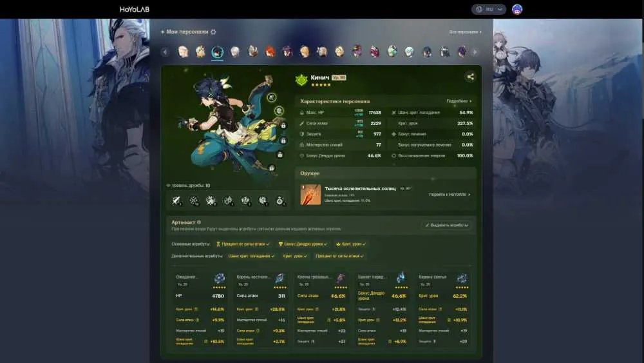Open the second talent icon with level 10
This screenshot has height=363, width=644.
point(193,201)
